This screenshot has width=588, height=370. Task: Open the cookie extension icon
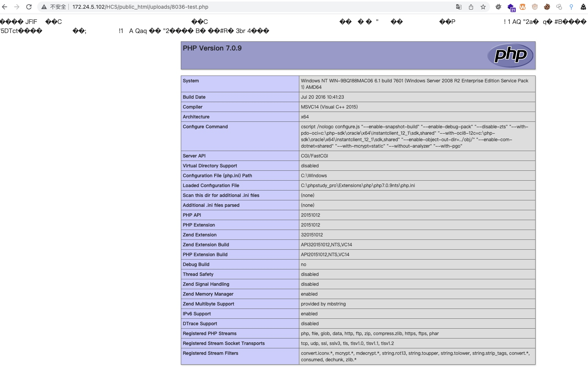(x=547, y=7)
